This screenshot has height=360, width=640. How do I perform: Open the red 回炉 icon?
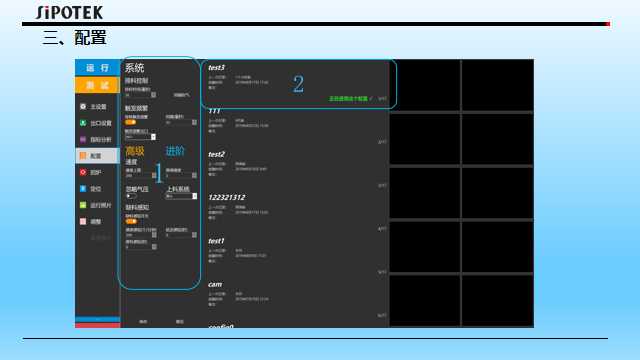click(83, 172)
